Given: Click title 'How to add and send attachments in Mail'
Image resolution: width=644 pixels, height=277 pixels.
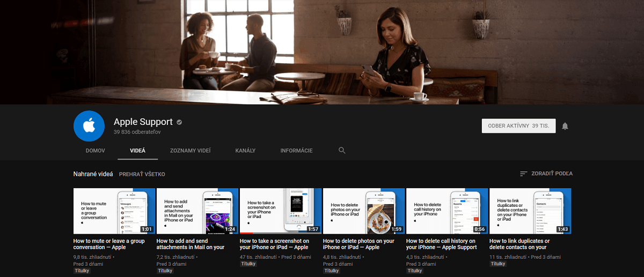Looking at the screenshot, I should tap(191, 244).
